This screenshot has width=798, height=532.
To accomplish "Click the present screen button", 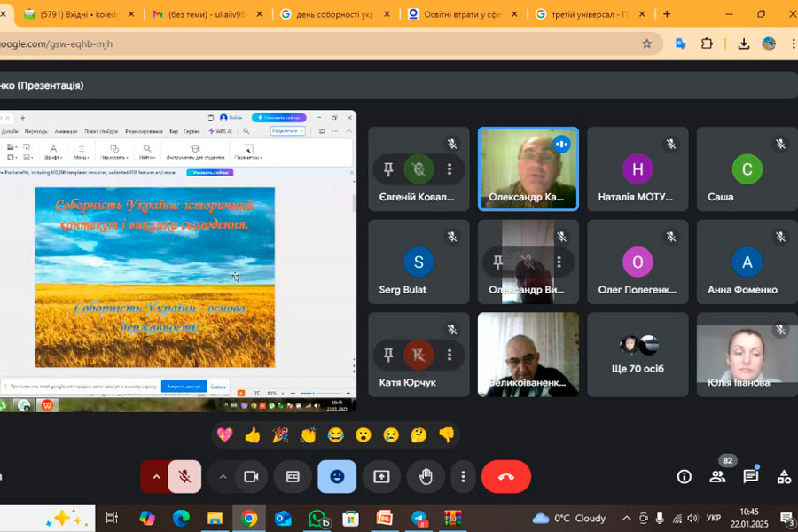I will tap(381, 476).
